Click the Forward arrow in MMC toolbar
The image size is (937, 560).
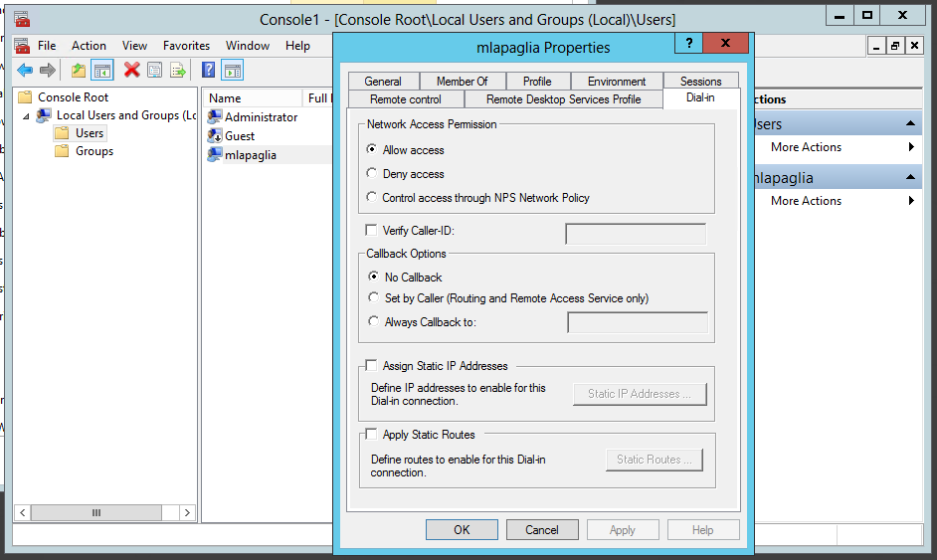pos(47,71)
